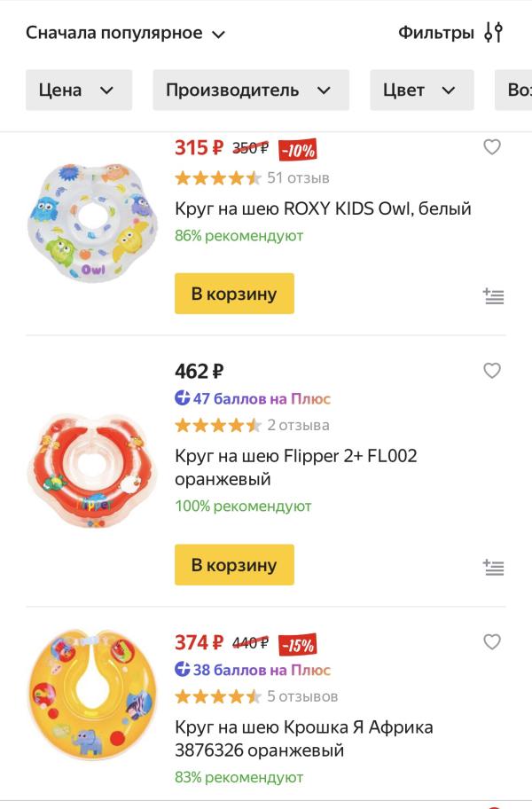Change sorting from Сначала популярное
532x809 pixels.
pyautogui.click(x=126, y=34)
